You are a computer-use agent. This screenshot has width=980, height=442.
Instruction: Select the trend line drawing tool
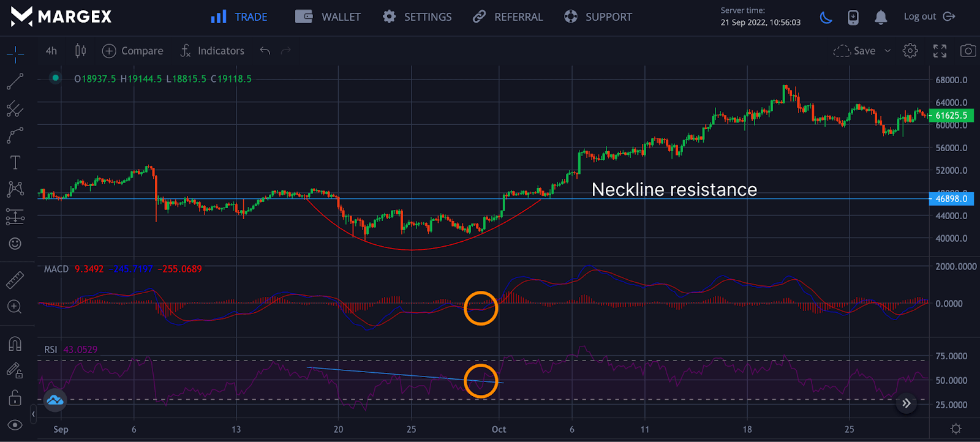(15, 81)
